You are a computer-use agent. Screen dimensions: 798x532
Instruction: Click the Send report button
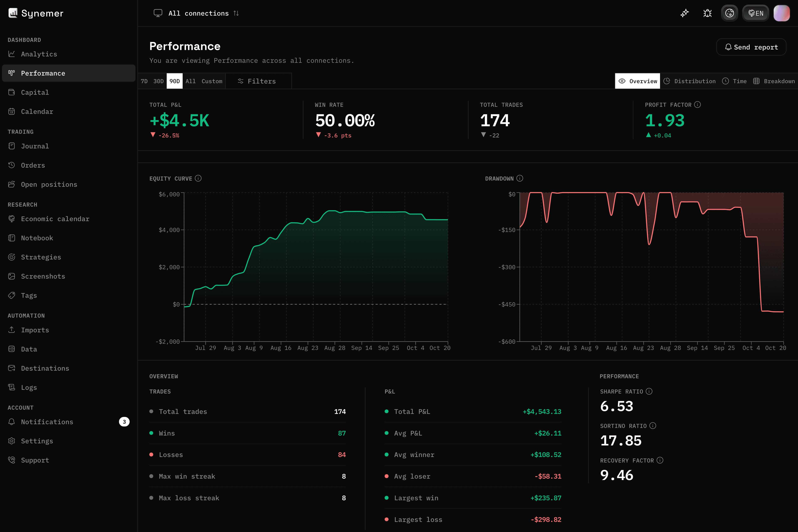pos(751,47)
